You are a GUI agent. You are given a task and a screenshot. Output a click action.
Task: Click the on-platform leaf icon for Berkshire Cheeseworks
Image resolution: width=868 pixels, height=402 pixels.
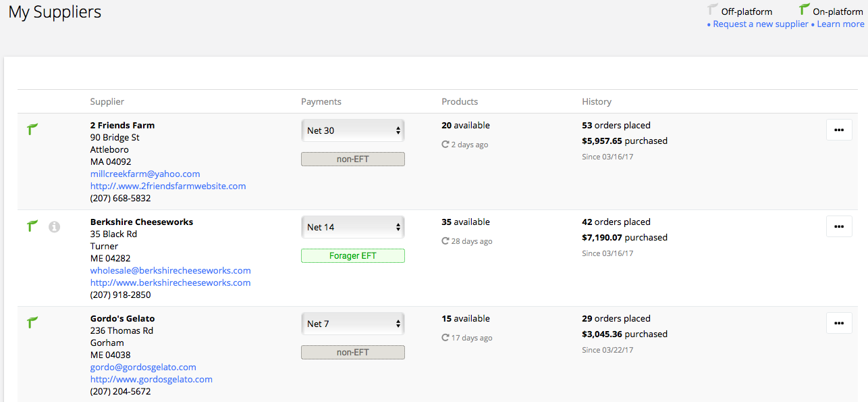[x=32, y=226]
